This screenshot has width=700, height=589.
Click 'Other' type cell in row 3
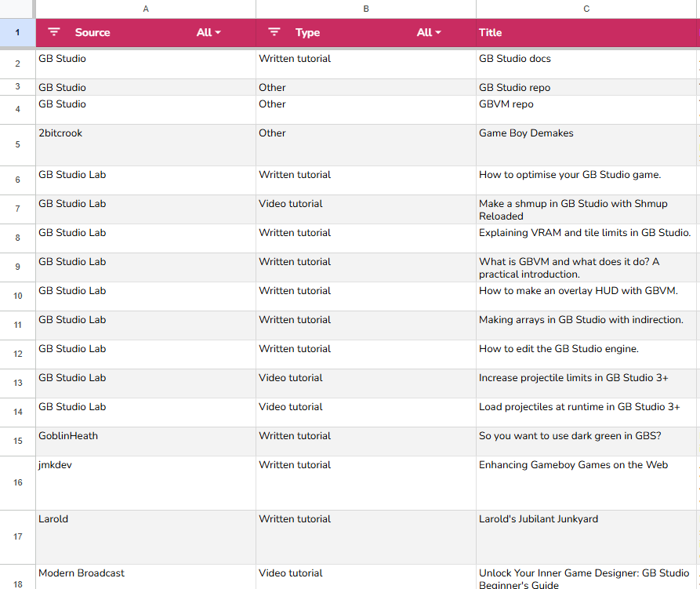click(x=365, y=88)
